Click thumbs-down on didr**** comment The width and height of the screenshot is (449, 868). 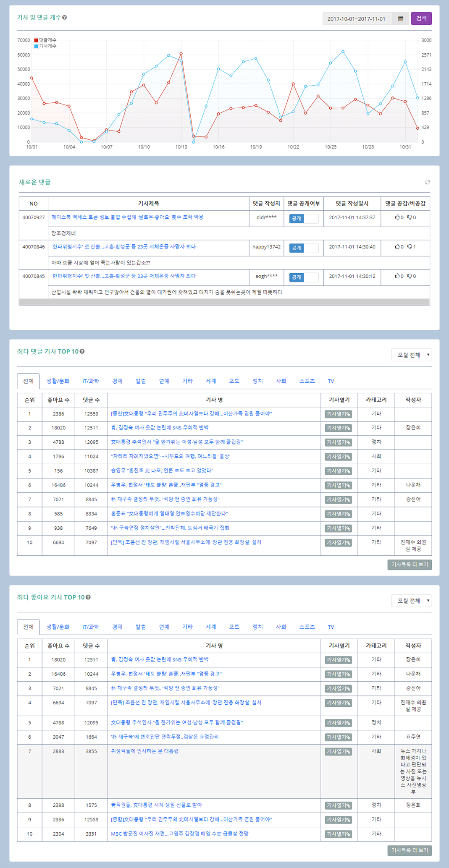tap(410, 217)
